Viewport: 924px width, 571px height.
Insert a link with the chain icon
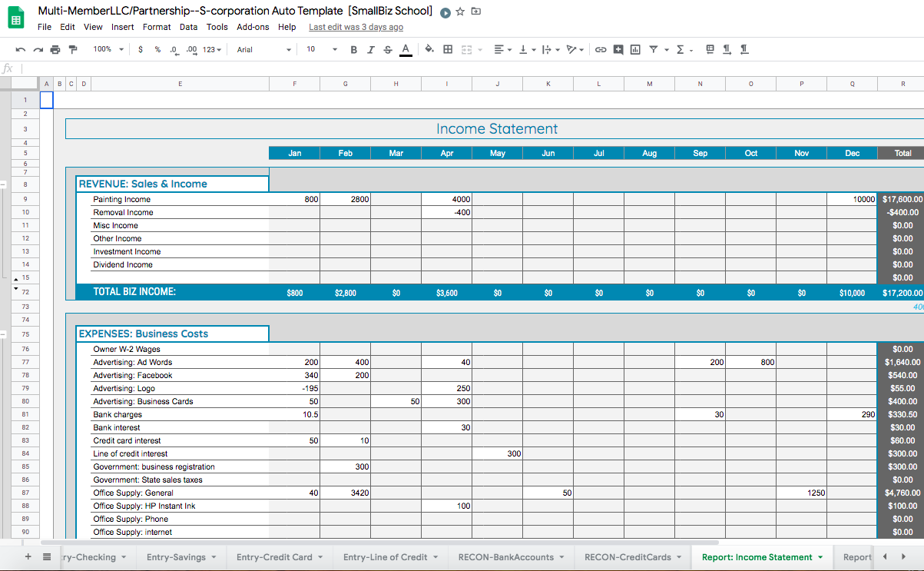click(601, 49)
